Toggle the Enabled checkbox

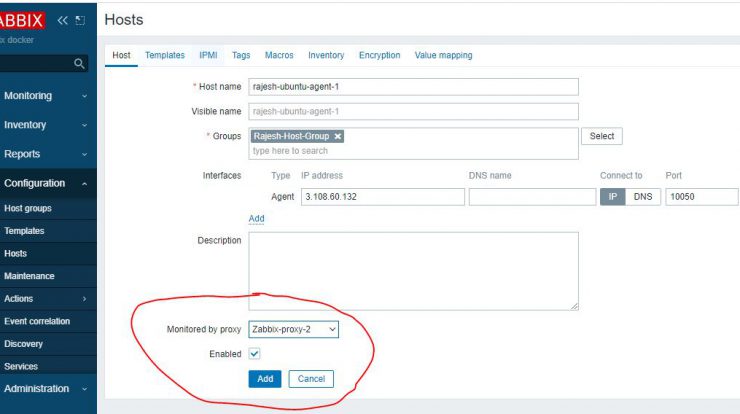[254, 354]
